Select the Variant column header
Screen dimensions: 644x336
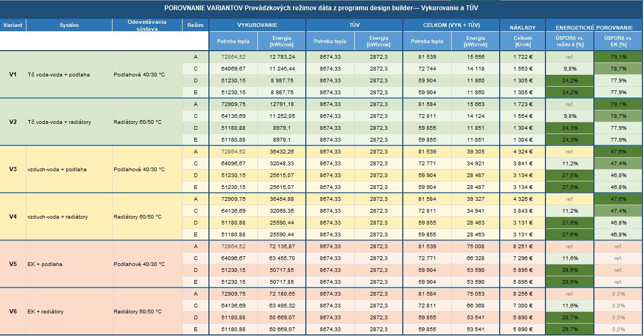pyautogui.click(x=13, y=25)
